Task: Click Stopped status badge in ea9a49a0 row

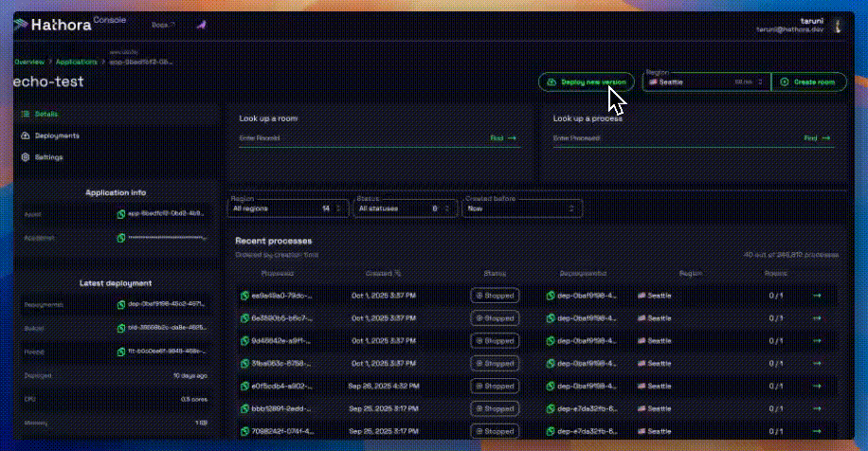Action: pos(495,296)
